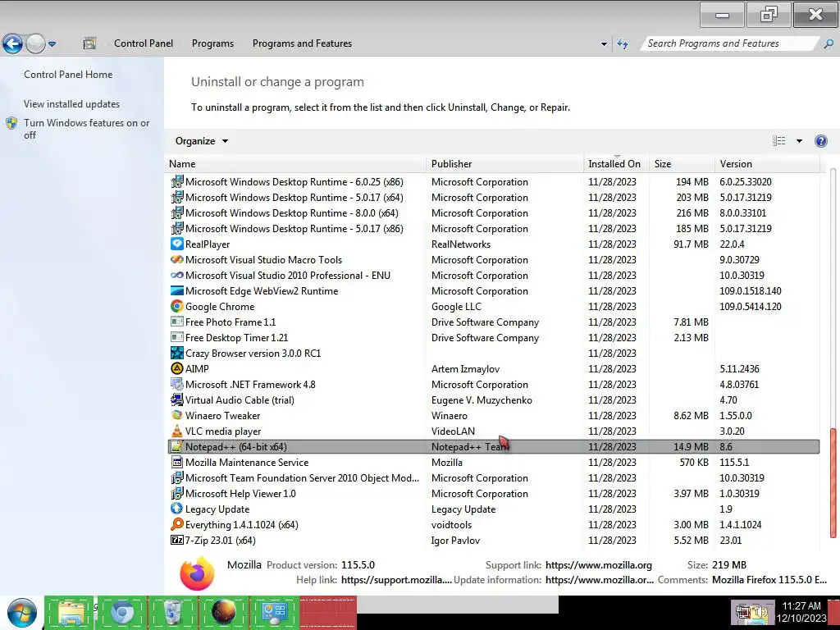Click the Notepad++ program icon
840x630 pixels.
pos(177,446)
